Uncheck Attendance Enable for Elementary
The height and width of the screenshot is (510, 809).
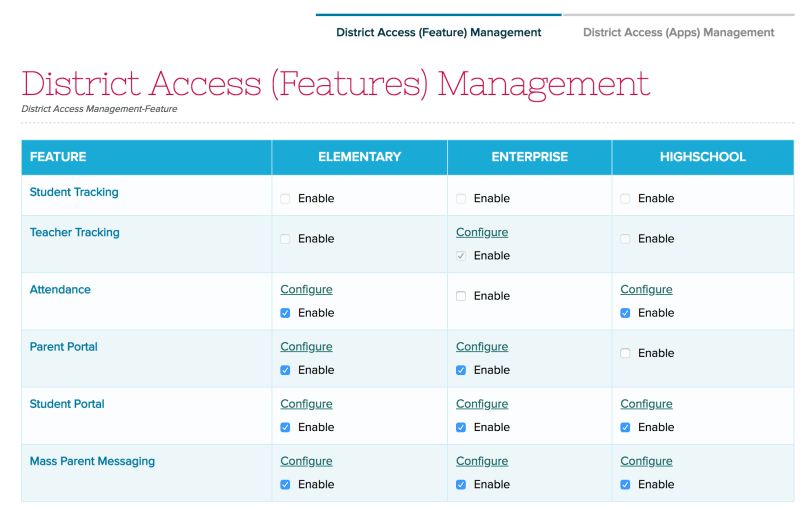click(x=286, y=313)
